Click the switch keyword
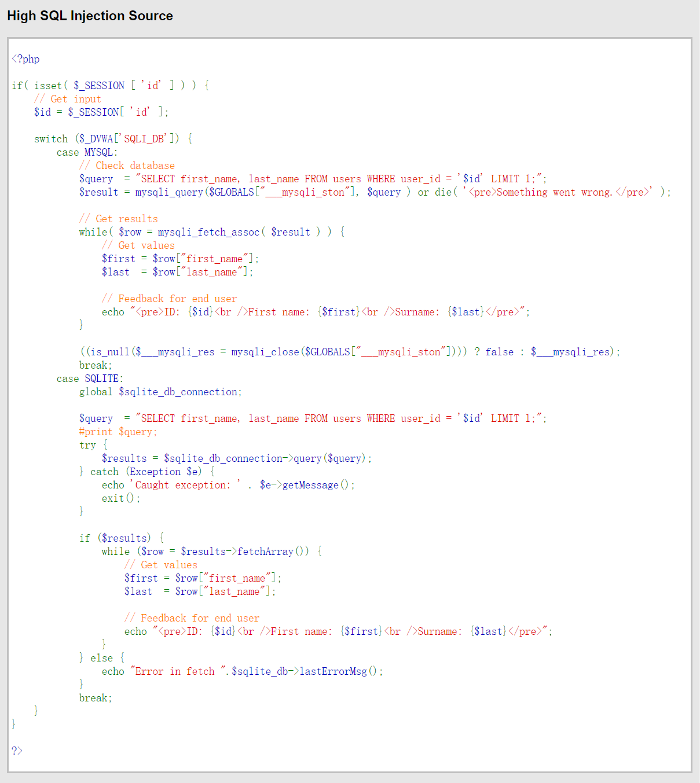This screenshot has height=783, width=700. (51, 139)
